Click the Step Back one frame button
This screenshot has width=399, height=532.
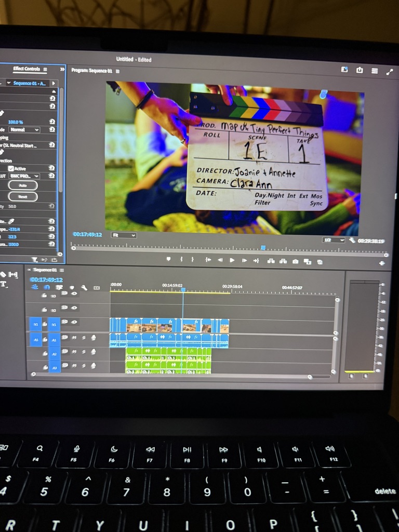point(220,260)
